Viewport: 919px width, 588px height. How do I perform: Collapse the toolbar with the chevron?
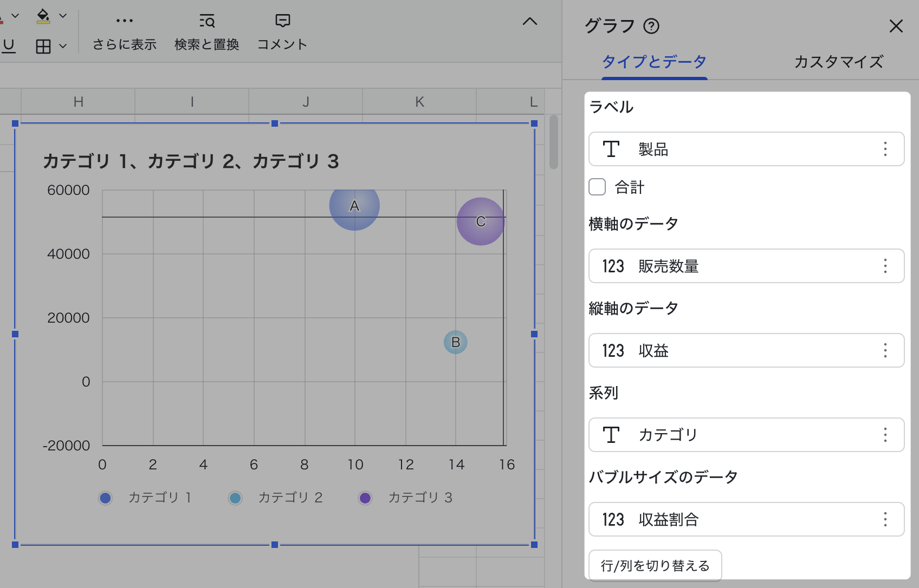[x=529, y=22]
